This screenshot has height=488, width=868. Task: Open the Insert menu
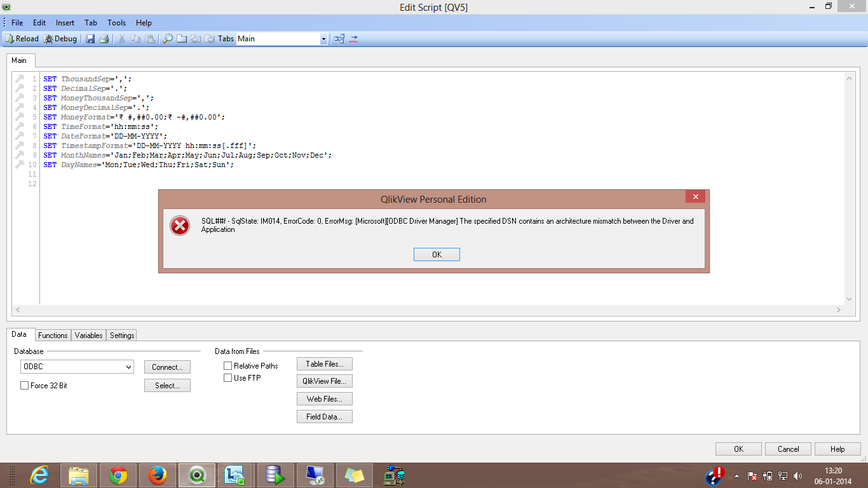click(x=65, y=22)
